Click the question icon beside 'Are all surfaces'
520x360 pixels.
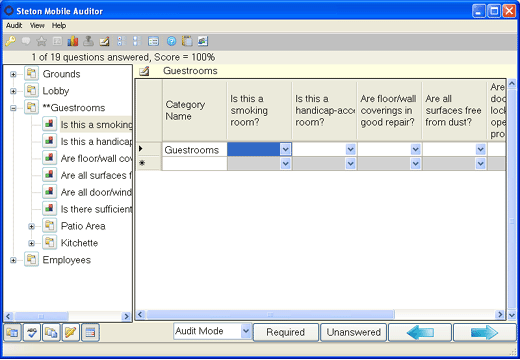point(50,175)
